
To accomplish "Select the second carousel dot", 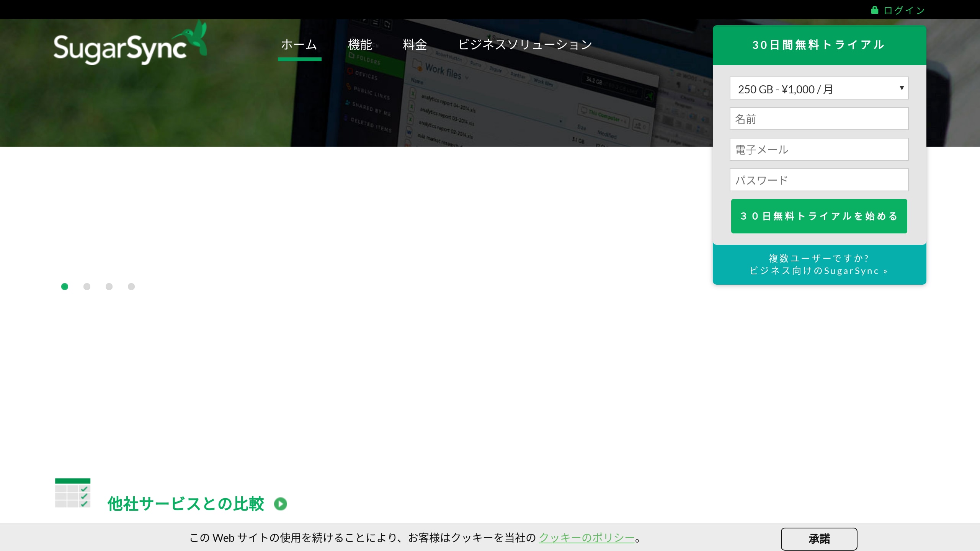I will coord(87,287).
